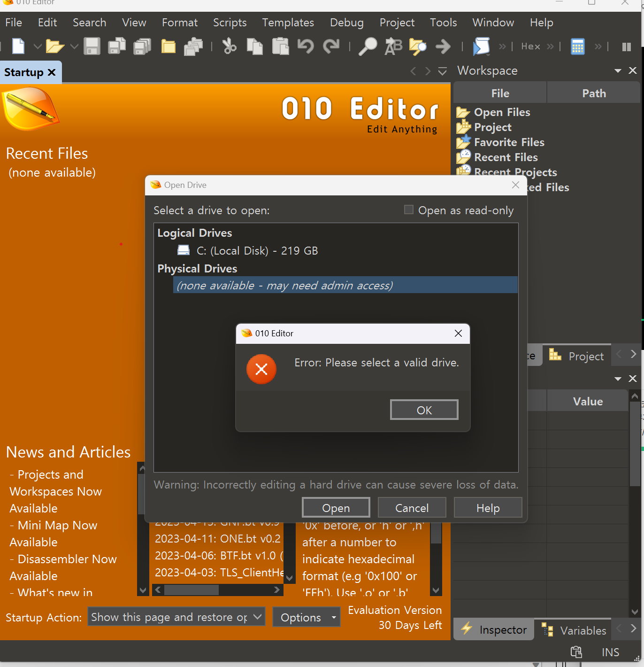Click the C: Local Disk drive icon
The image size is (644, 667).
coord(184,250)
